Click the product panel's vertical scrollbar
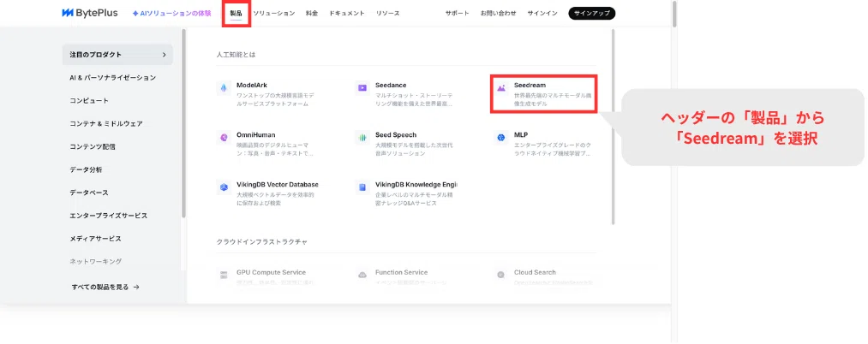This screenshot has height=344, width=868. click(613, 127)
